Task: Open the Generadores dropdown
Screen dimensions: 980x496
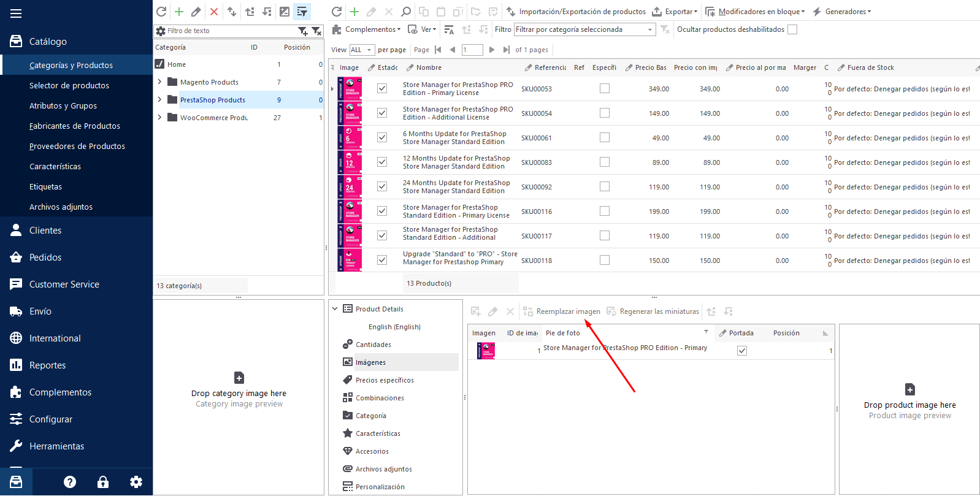Action: click(841, 12)
